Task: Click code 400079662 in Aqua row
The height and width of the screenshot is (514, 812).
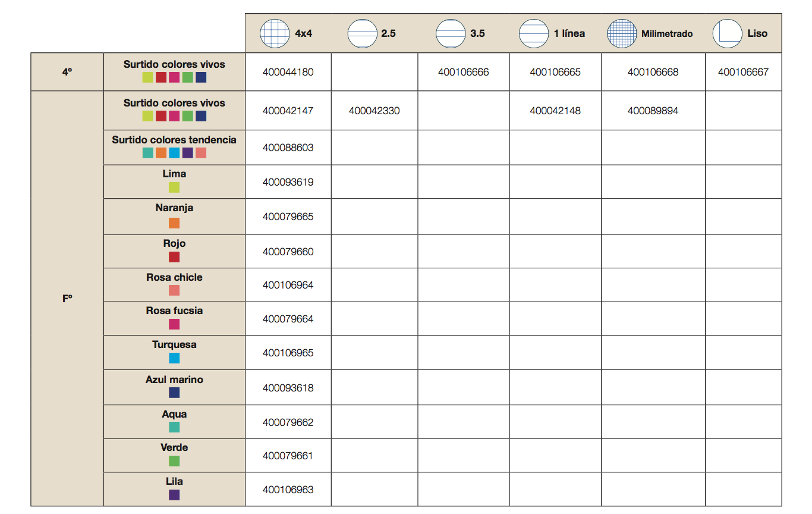Action: [x=288, y=422]
